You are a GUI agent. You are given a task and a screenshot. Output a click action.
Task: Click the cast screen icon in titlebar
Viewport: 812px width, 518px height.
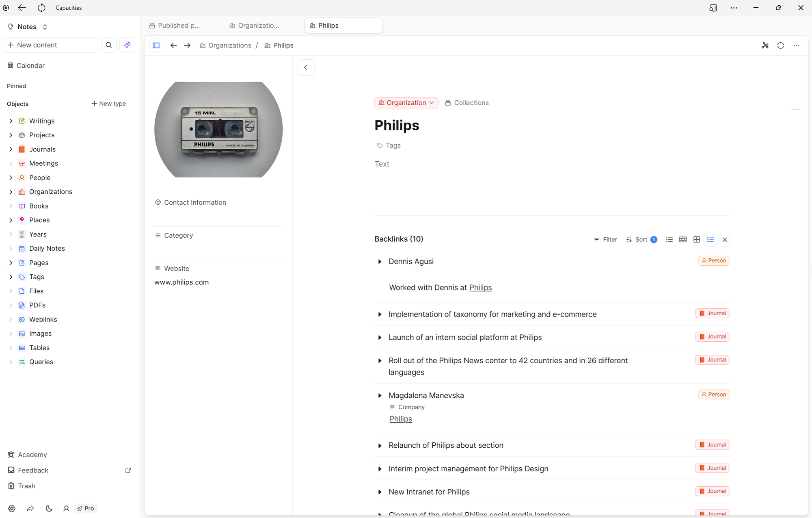click(x=713, y=8)
